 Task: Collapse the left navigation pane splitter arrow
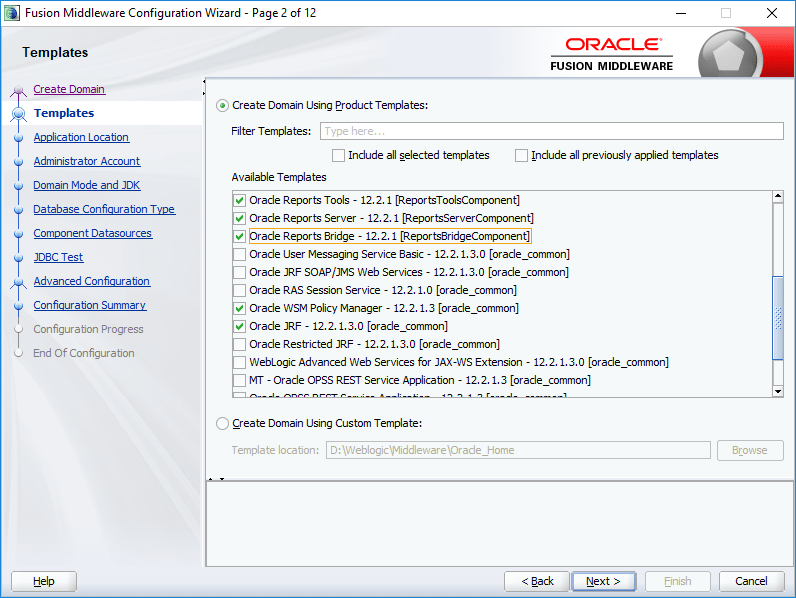(204, 81)
